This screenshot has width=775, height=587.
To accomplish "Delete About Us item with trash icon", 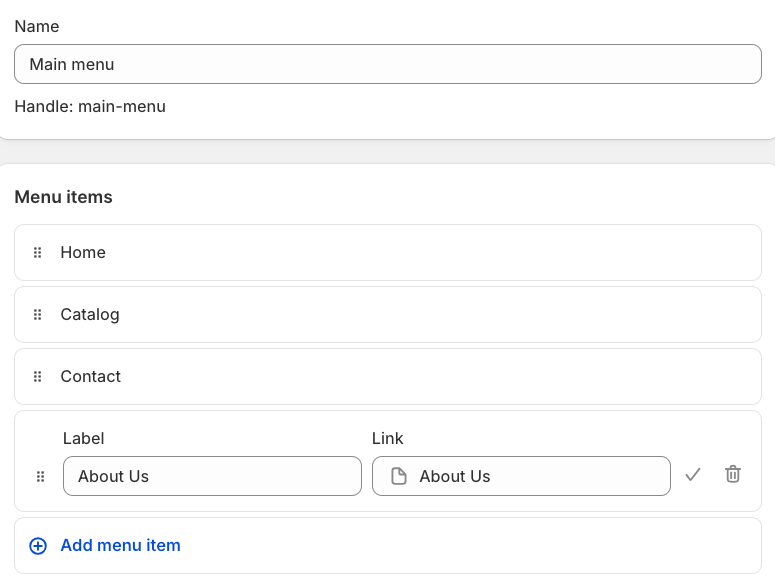I will (732, 474).
